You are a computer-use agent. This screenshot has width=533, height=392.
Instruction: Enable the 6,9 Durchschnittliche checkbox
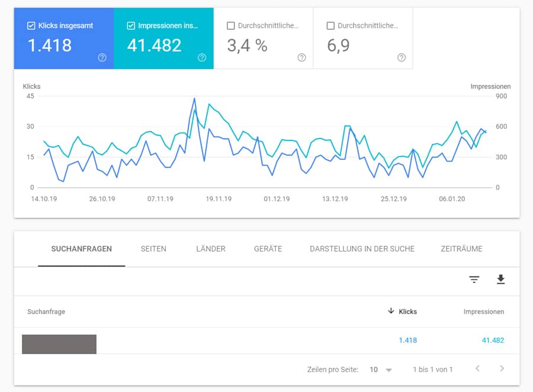[x=330, y=26]
